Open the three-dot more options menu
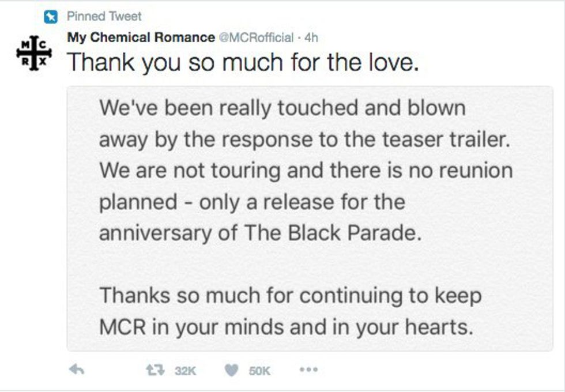The width and height of the screenshot is (565, 392). [308, 370]
